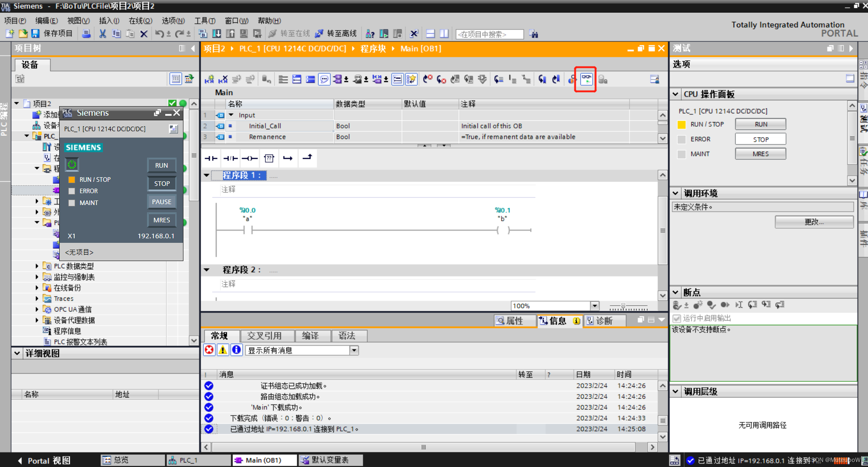Click PAUSE button in PLCSIM window

[x=162, y=202]
